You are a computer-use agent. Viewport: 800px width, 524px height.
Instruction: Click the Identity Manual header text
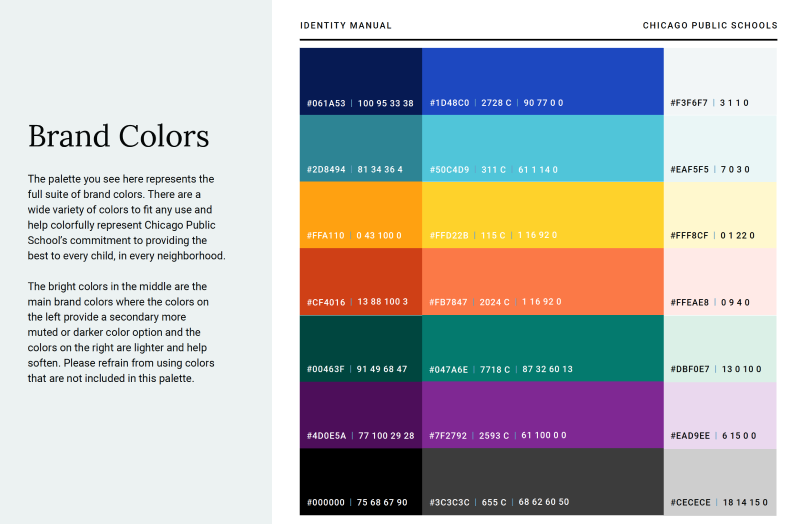346,26
